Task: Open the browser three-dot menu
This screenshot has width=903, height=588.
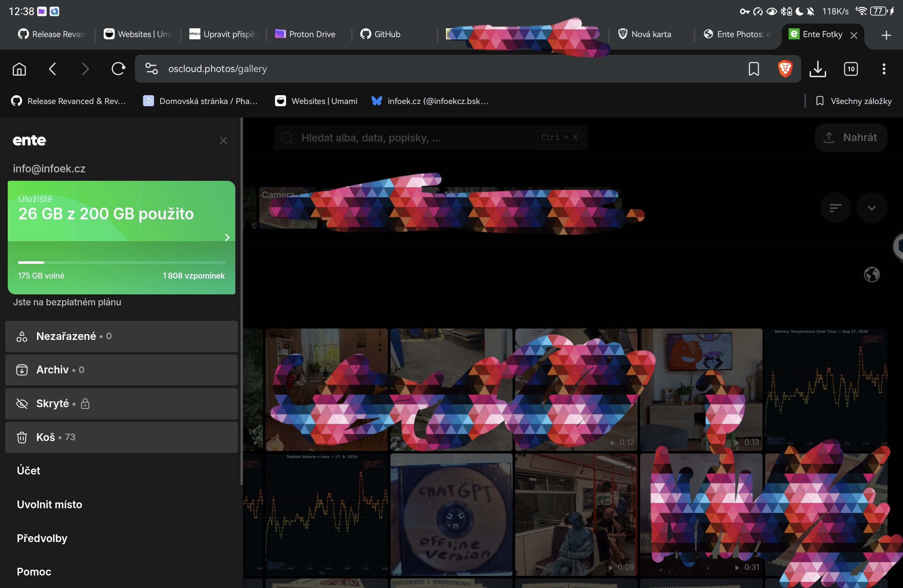Action: 884,69
